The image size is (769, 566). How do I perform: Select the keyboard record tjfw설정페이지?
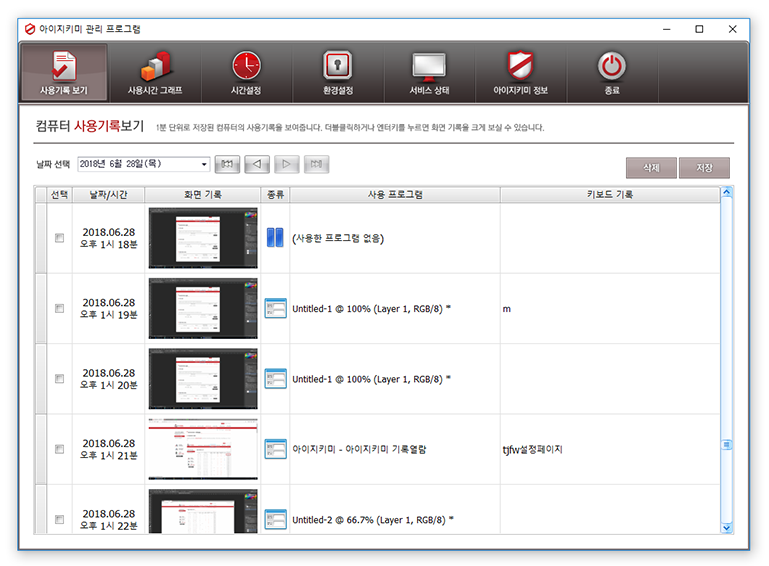point(533,449)
